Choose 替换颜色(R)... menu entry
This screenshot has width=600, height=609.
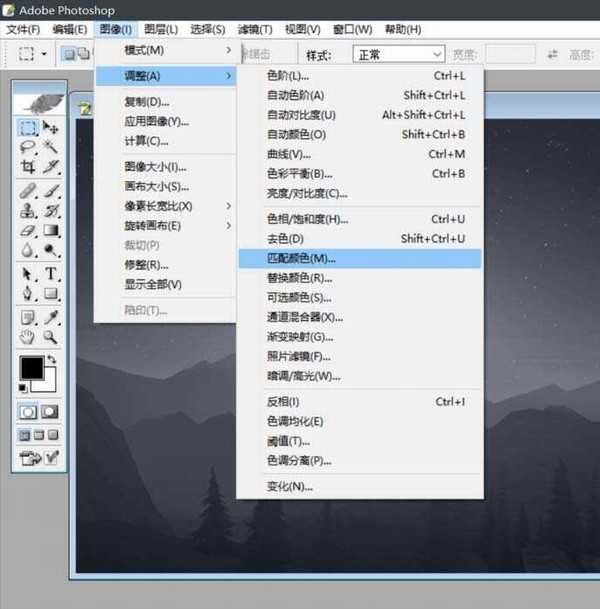click(360, 278)
